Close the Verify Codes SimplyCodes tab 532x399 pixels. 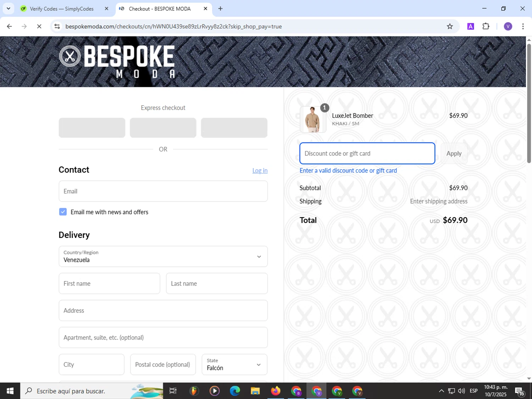click(106, 9)
